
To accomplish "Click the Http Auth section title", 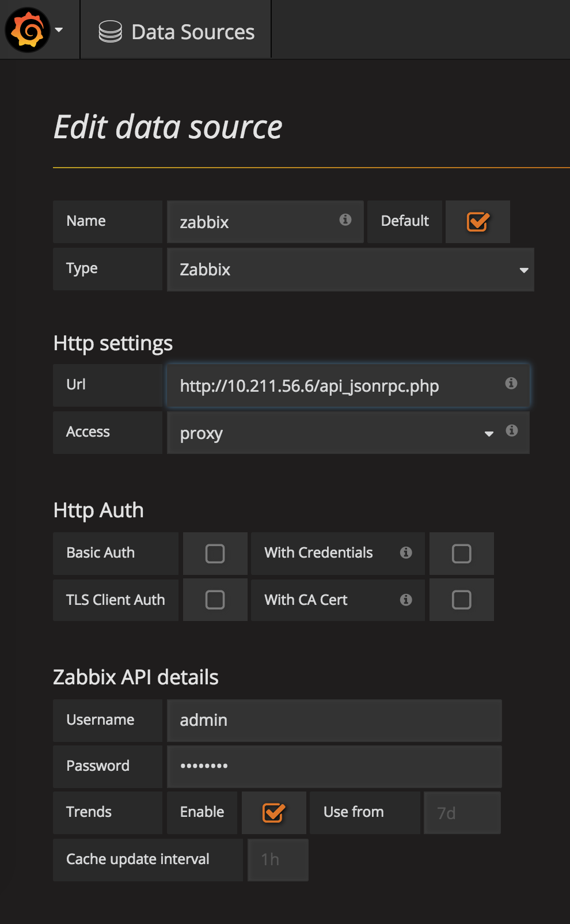I will [x=98, y=510].
